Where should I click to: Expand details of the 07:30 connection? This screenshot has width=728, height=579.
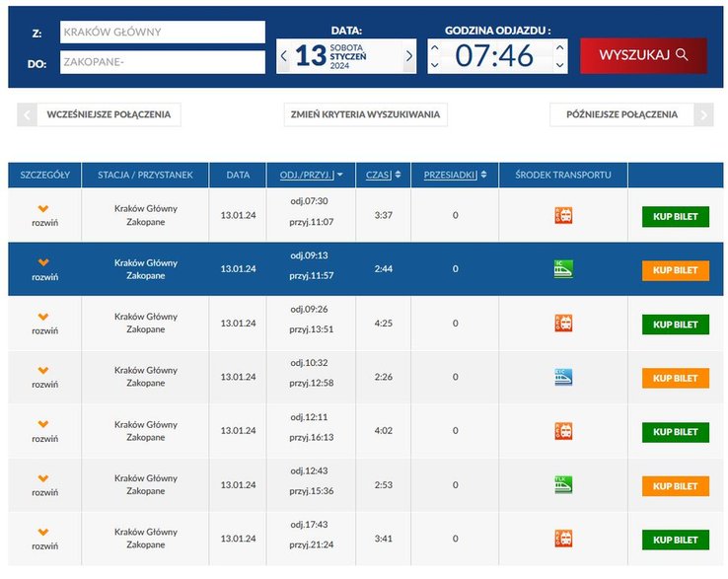44,215
